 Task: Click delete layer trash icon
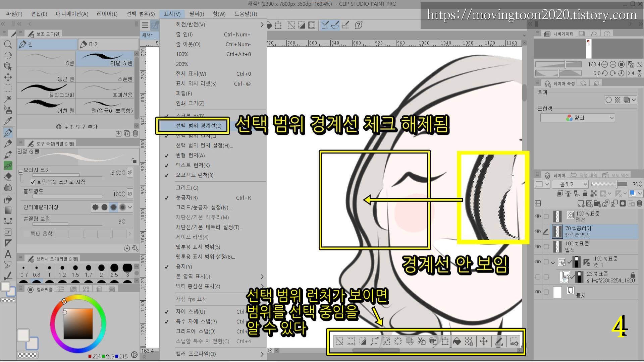pyautogui.click(x=639, y=203)
